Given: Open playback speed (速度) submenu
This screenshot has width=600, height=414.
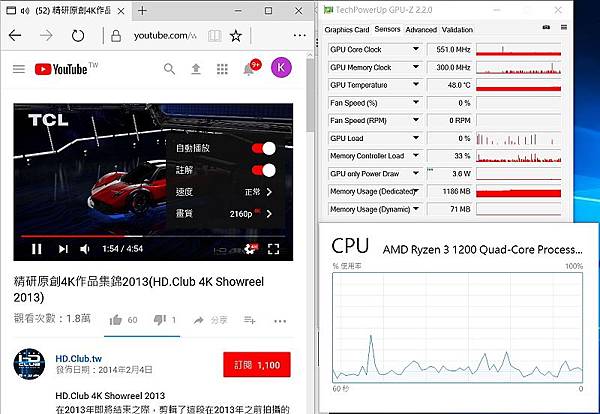Looking at the screenshot, I should [226, 192].
